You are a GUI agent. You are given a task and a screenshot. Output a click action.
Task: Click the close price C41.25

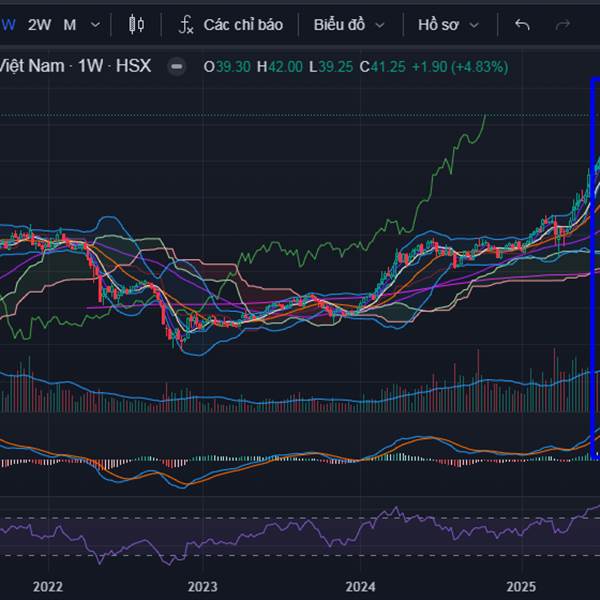click(x=382, y=67)
